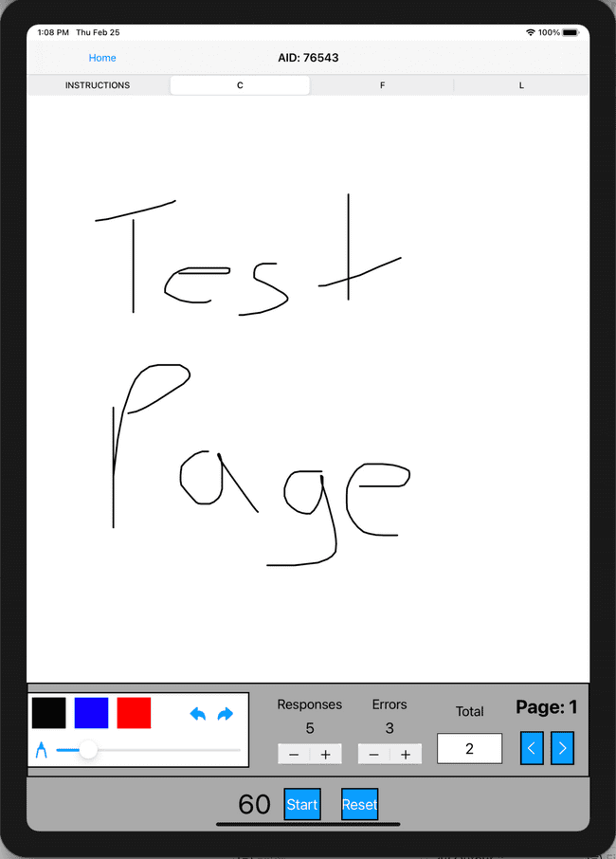
Task: Tap the redo arrow icon
Action: coord(226,714)
